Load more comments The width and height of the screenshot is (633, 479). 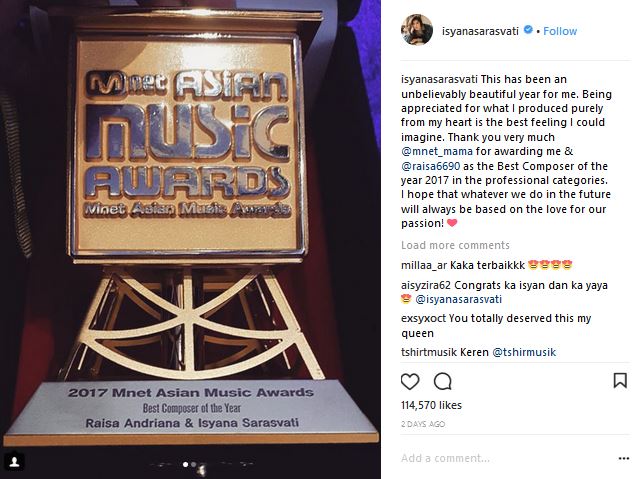(455, 245)
